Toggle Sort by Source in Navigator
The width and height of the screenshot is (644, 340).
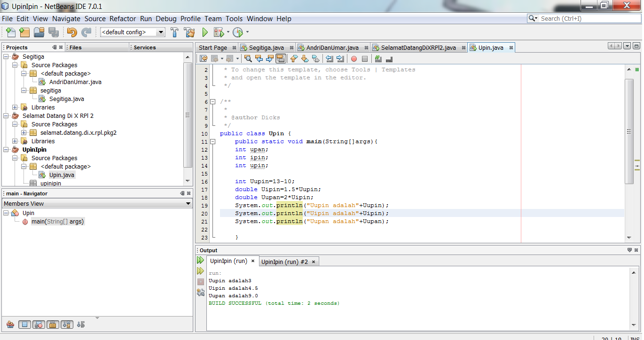(81, 325)
